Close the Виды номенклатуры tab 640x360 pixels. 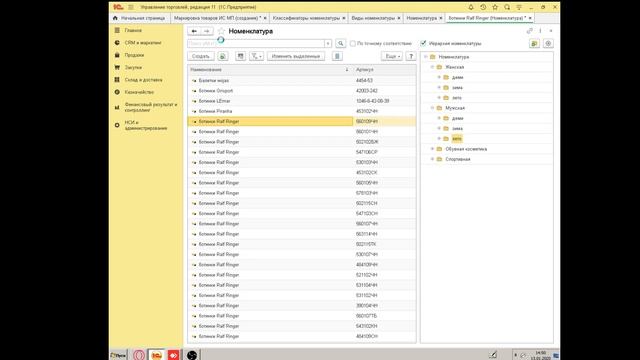point(399,18)
